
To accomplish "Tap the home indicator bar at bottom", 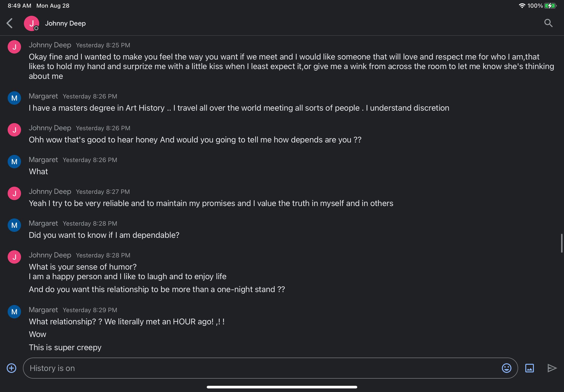I will click(x=282, y=387).
